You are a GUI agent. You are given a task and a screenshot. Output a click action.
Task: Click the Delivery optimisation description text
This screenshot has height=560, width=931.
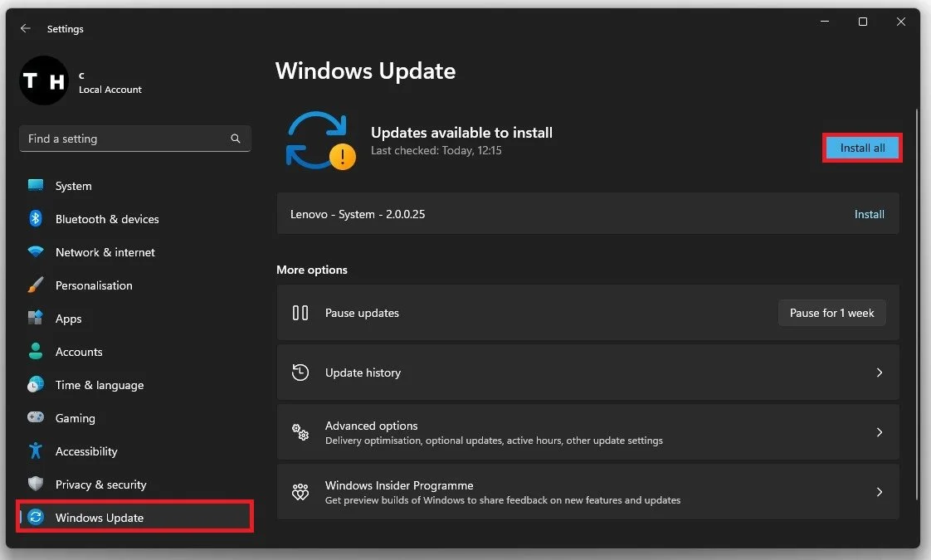[494, 441]
